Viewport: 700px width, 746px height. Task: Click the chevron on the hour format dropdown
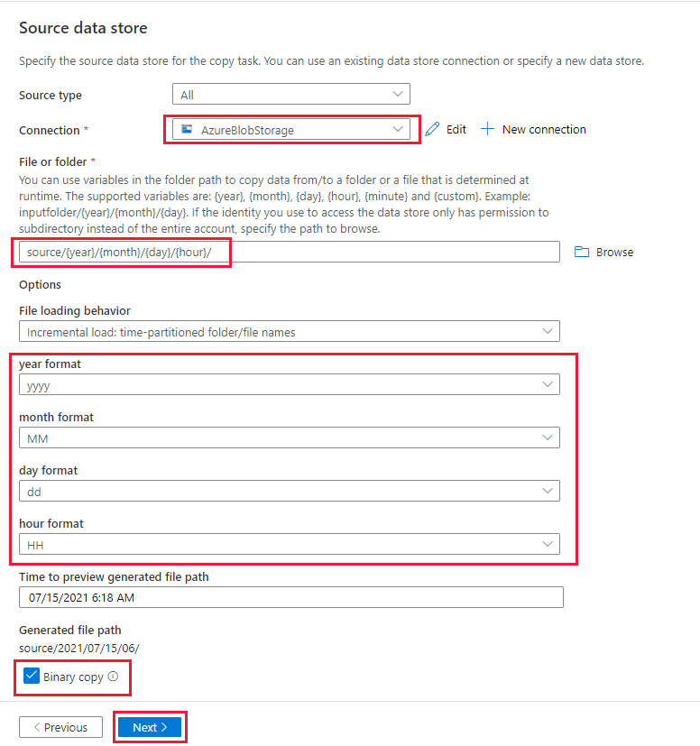547,543
